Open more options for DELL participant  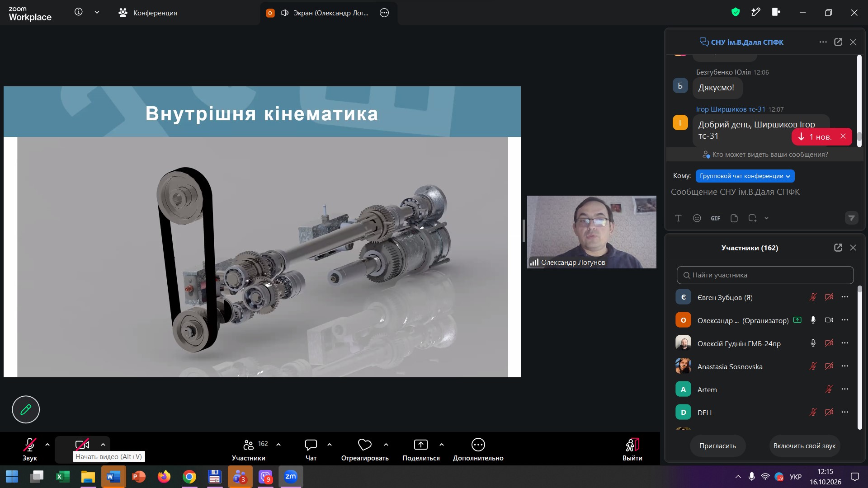845,412
